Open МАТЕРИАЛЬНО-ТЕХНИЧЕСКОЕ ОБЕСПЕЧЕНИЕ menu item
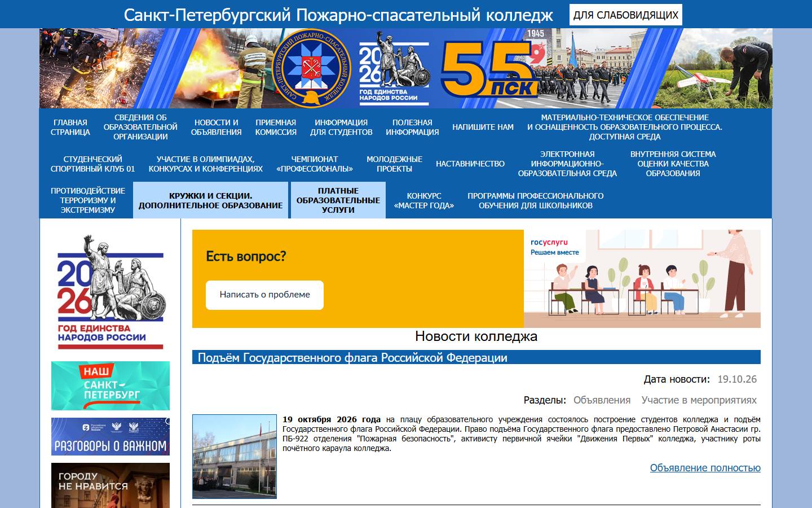The width and height of the screenshot is (812, 508). coord(625,127)
